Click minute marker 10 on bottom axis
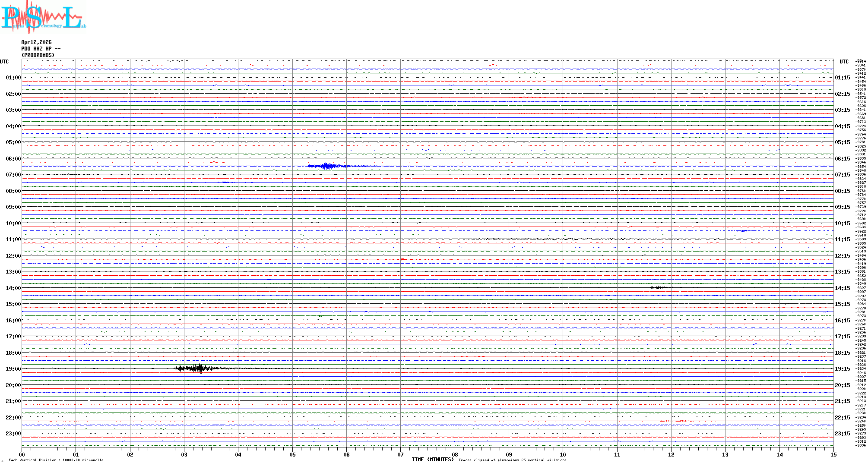 [563, 454]
